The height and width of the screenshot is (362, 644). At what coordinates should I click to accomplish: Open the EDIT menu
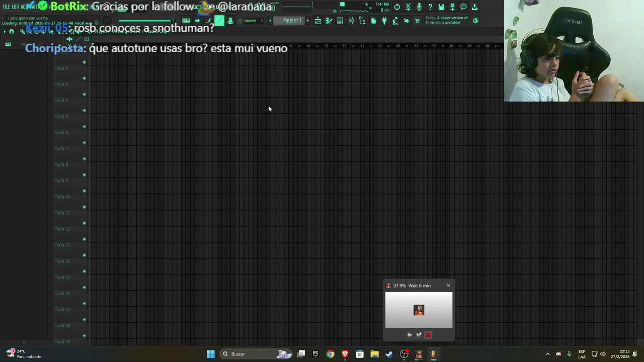tap(16, 7)
